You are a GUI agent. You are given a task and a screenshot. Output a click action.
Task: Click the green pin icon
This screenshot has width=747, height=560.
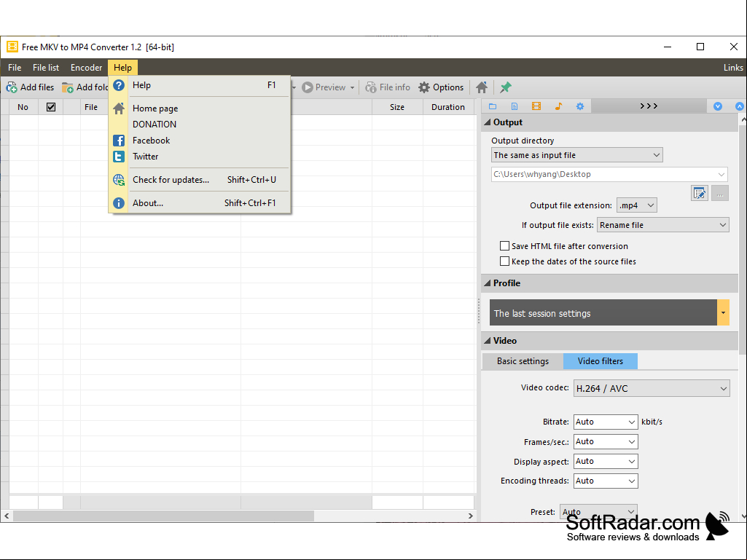506,87
